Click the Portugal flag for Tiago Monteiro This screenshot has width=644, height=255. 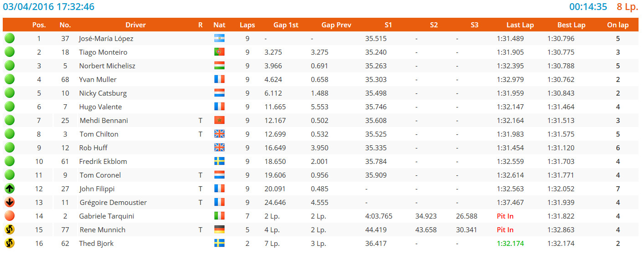(219, 52)
